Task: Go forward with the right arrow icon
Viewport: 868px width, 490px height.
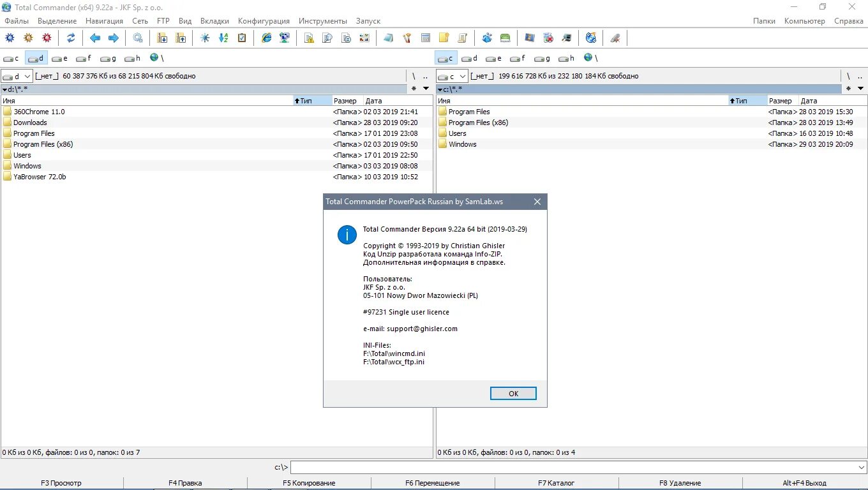Action: [114, 38]
